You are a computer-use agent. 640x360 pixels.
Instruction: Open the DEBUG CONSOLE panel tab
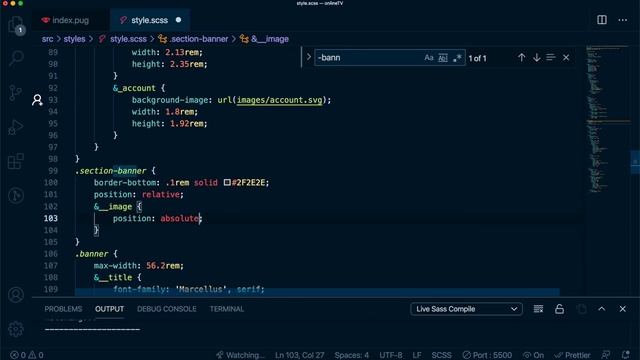click(167, 309)
